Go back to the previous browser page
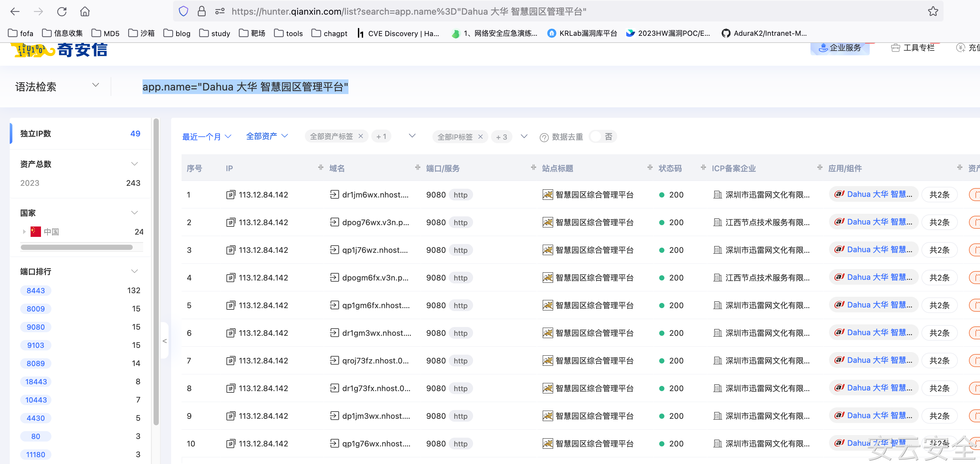The width and height of the screenshot is (980, 464). [15, 11]
